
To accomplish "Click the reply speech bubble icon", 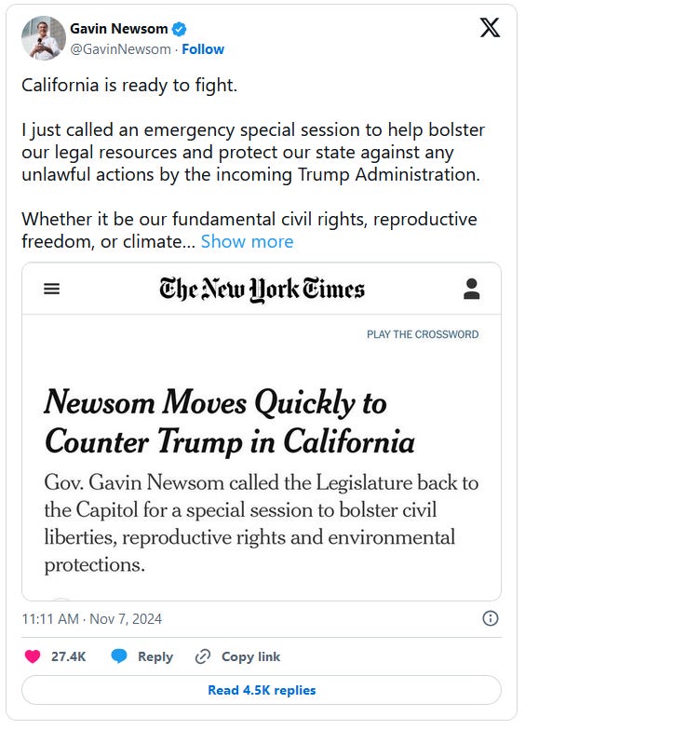I will tap(119, 656).
